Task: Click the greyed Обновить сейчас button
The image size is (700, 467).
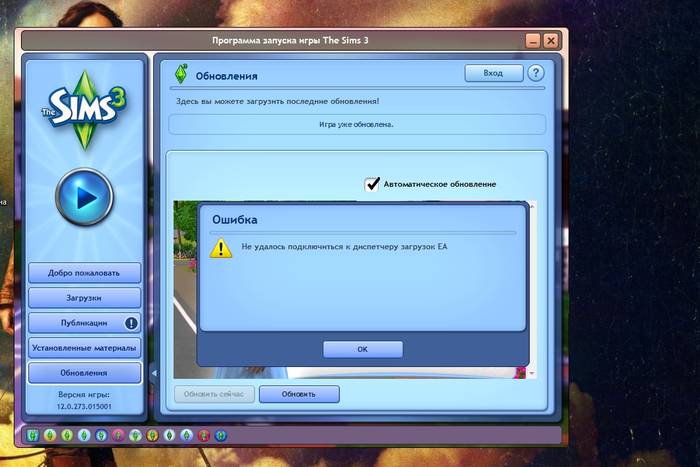Action: [214, 394]
